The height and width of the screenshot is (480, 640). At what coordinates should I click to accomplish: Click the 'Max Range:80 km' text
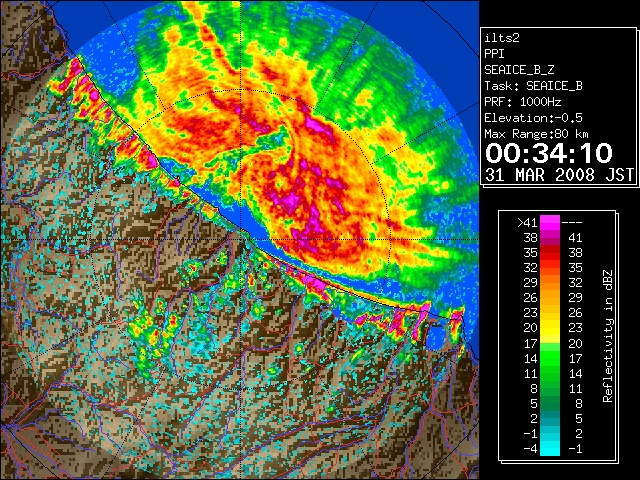click(536, 134)
